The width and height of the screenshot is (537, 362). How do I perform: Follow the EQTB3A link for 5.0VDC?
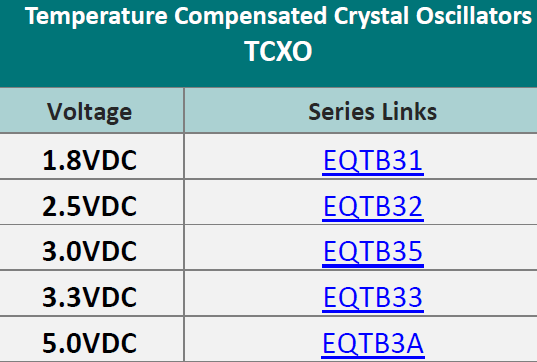click(373, 343)
